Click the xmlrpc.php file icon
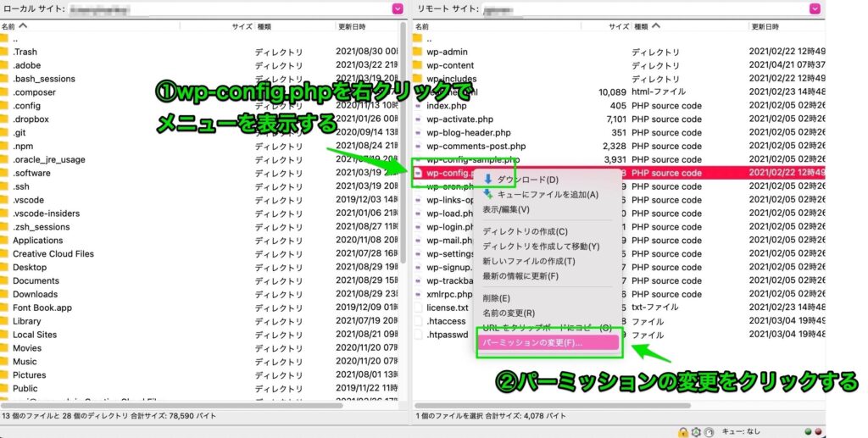Screen dimensions: 868x438 click(418, 294)
